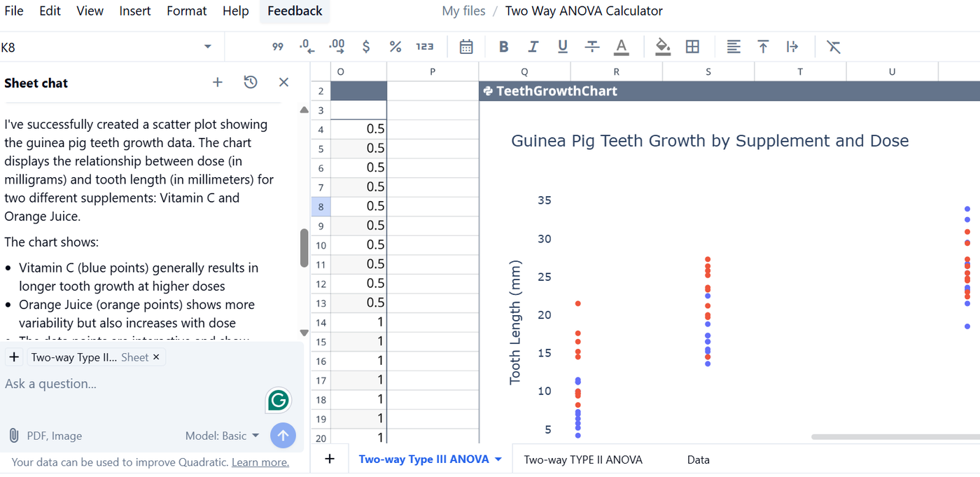This screenshot has width=980, height=477.
Task: Apply percent format
Action: (x=395, y=47)
